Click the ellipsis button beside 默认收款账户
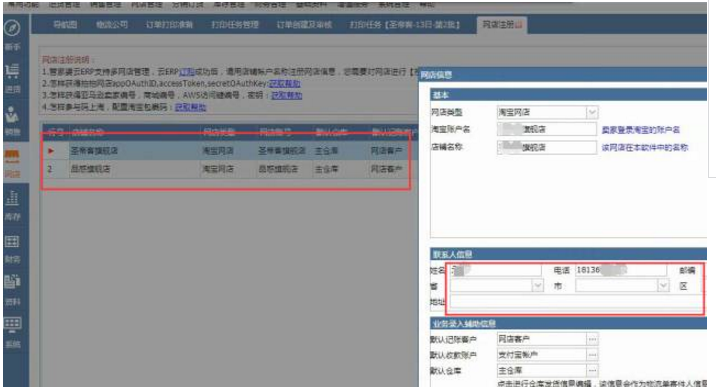This screenshot has width=716, height=387. (x=592, y=355)
